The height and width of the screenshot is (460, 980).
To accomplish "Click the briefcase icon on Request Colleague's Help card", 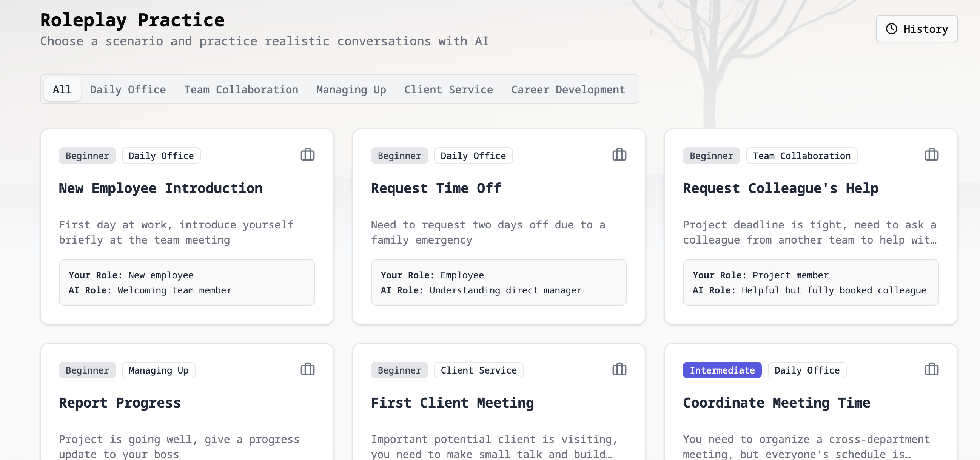I will (x=932, y=155).
